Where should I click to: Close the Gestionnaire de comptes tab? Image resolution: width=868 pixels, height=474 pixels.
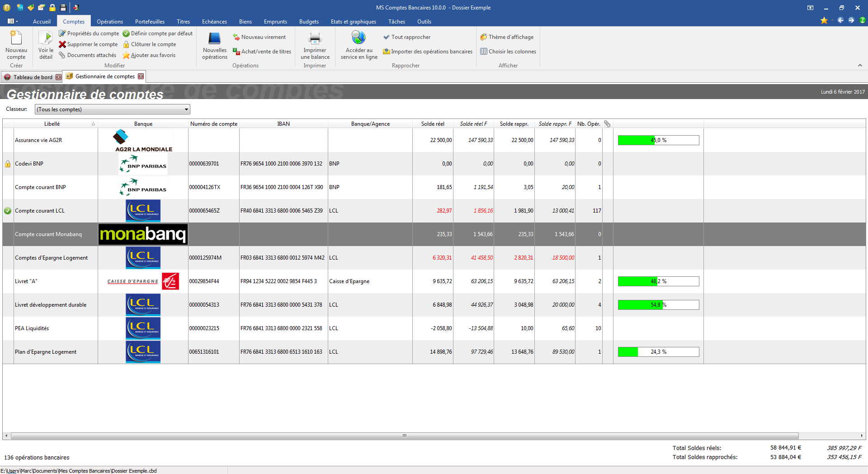[141, 76]
